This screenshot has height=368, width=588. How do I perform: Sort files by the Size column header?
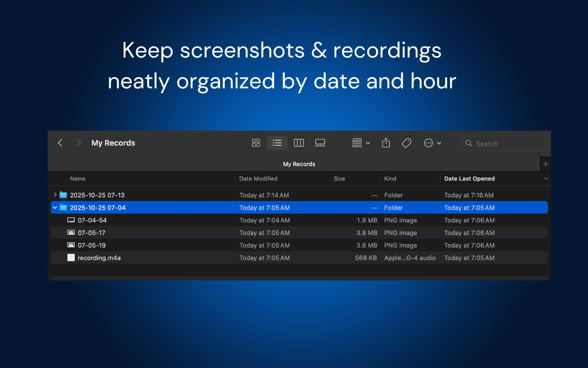pyautogui.click(x=339, y=178)
